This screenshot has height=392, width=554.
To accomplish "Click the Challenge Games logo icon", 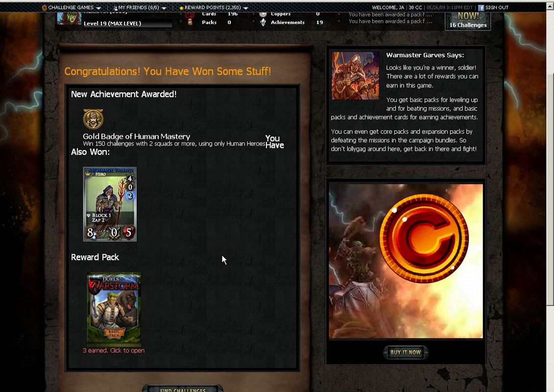I will tap(44, 7).
